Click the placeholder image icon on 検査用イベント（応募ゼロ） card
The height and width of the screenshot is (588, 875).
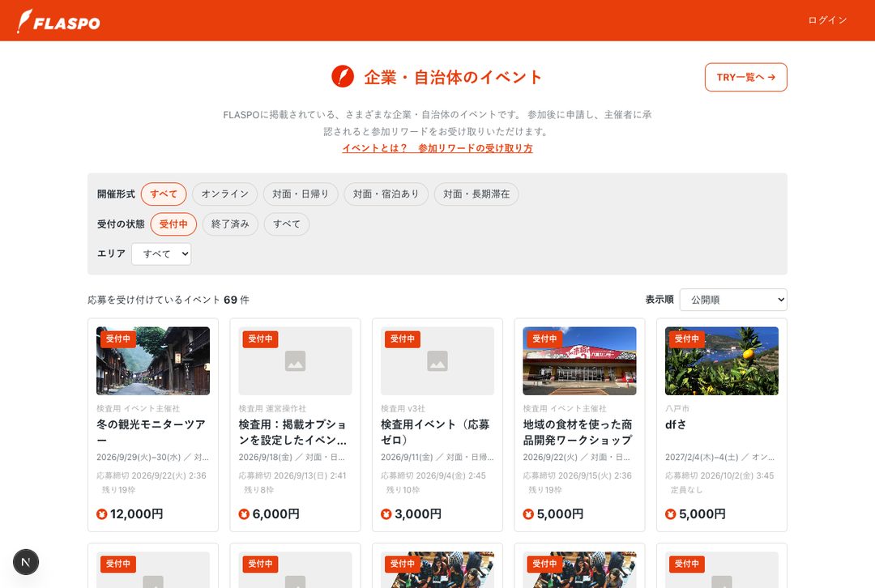(437, 361)
